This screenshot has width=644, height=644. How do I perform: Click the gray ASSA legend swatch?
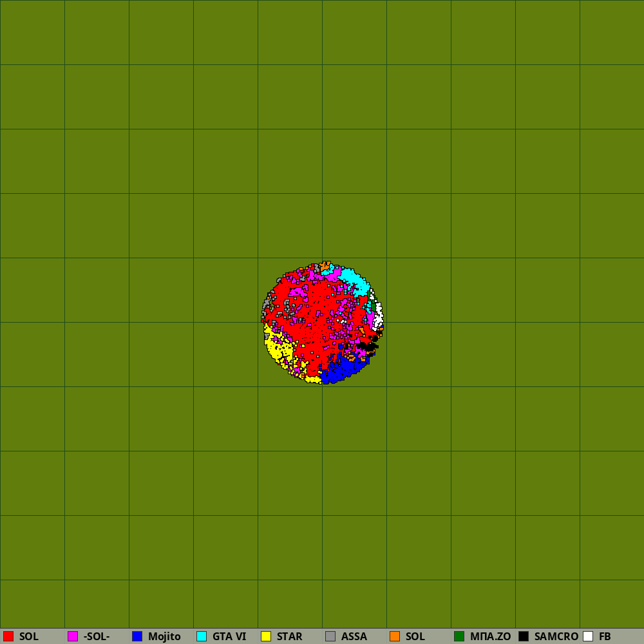(x=330, y=636)
